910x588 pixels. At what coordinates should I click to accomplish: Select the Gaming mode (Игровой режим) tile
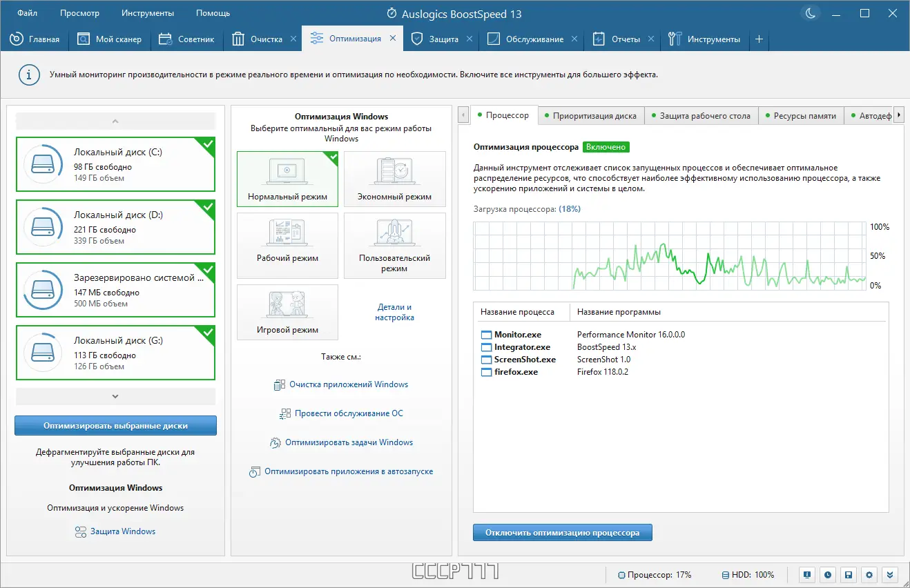(287, 312)
